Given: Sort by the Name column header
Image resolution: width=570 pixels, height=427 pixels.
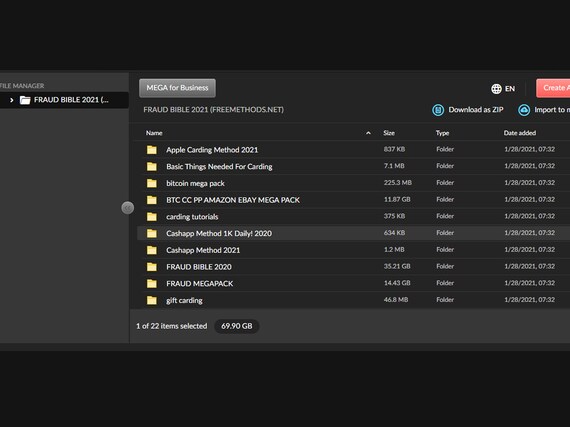Looking at the screenshot, I should pos(154,133).
